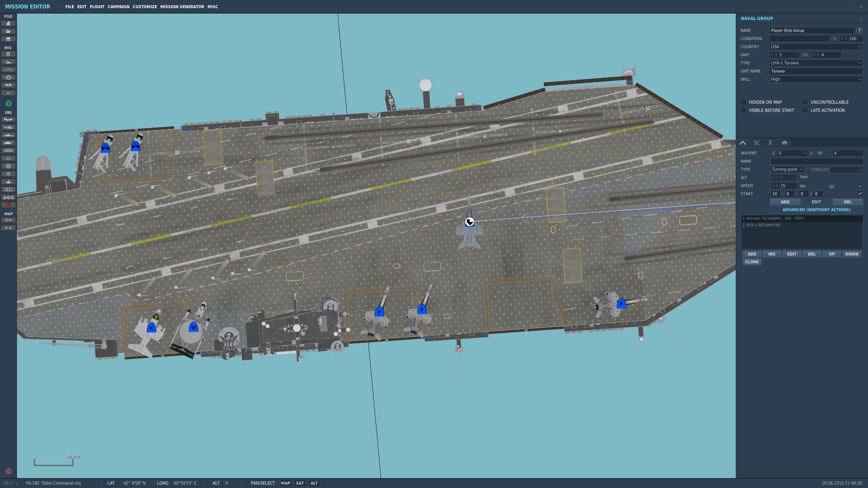Select the three-rings unit list icon
Screen dimensions: 868x488
tap(8, 190)
